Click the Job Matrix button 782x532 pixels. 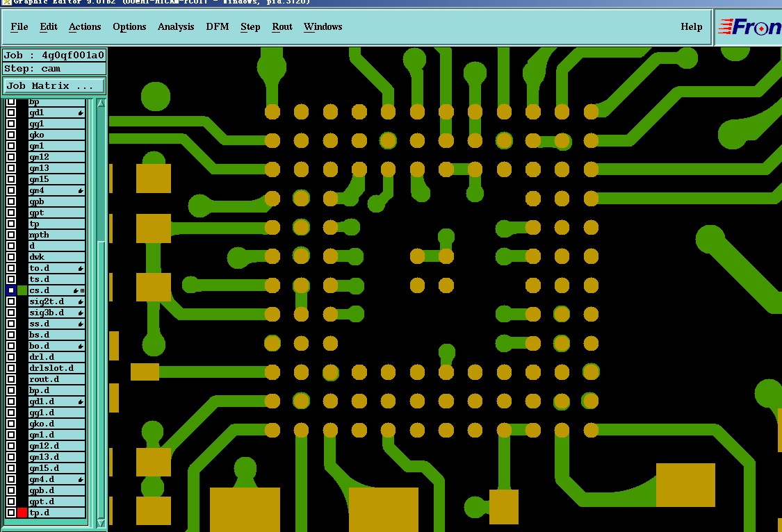tap(54, 85)
